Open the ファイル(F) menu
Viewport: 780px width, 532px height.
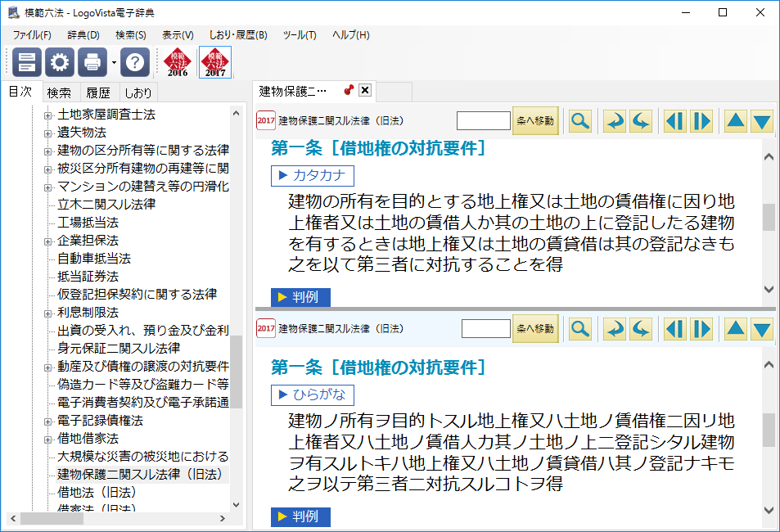(32, 35)
